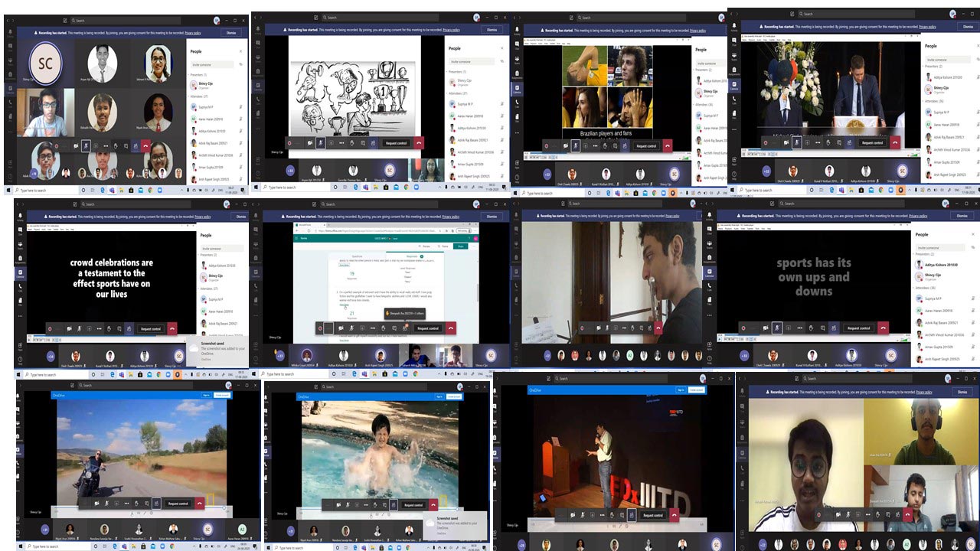Hide participants in SC avatar grid meeting toolbar
Screen dimensions: 980x551
[136, 145]
